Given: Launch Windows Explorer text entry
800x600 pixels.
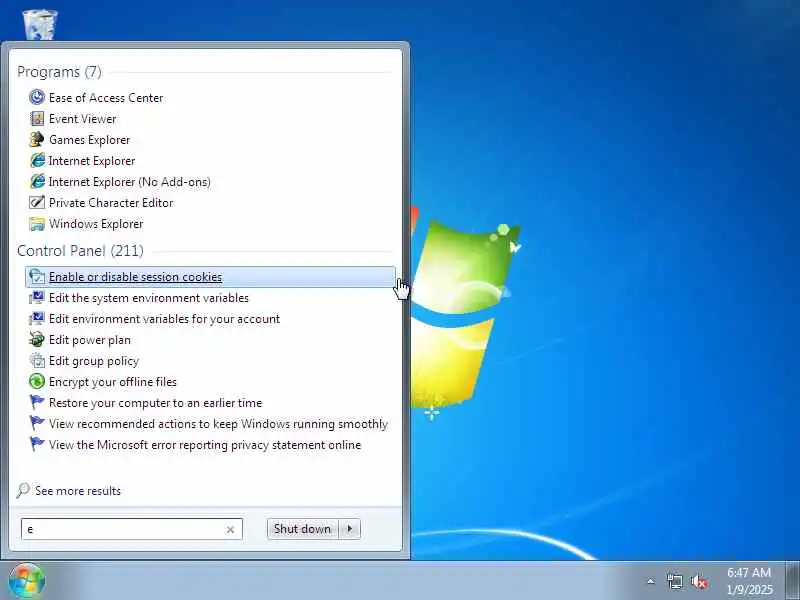Looking at the screenshot, I should tap(96, 223).
